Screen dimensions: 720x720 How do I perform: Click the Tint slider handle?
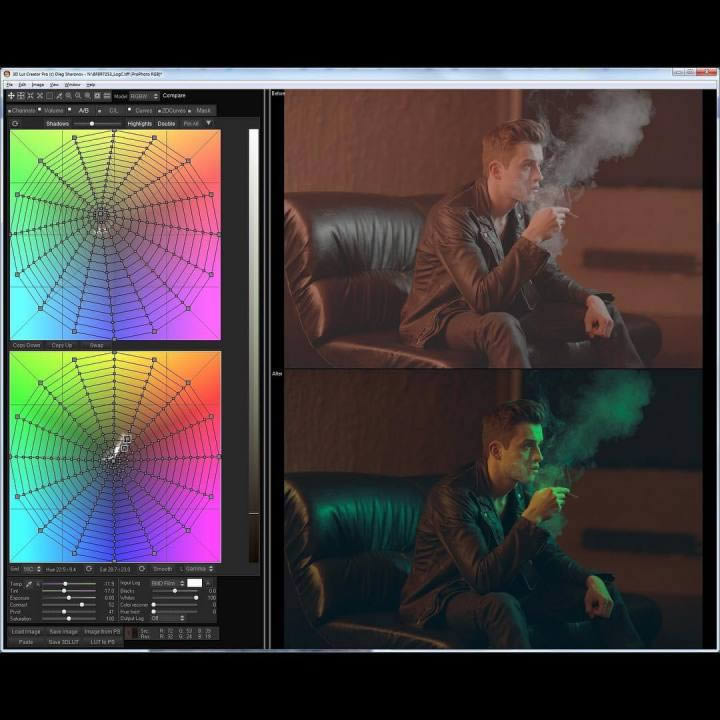coord(64,591)
